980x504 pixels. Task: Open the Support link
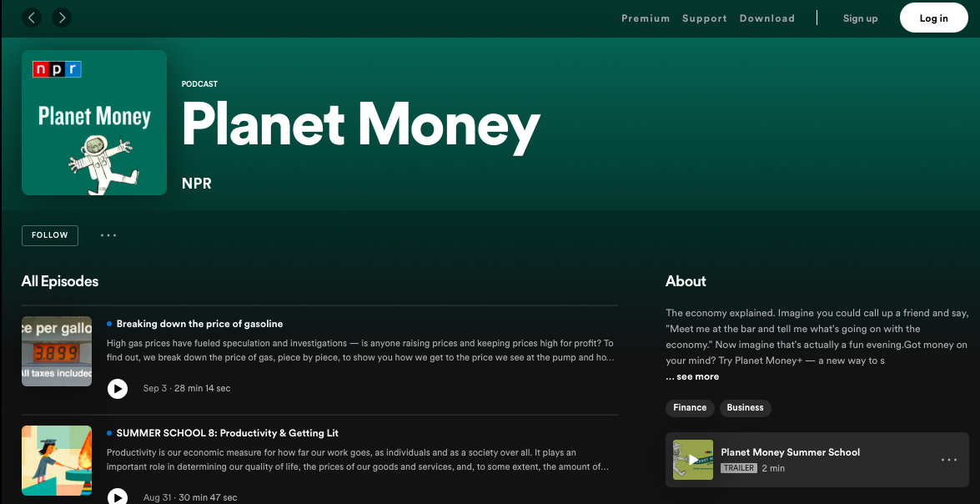point(705,18)
